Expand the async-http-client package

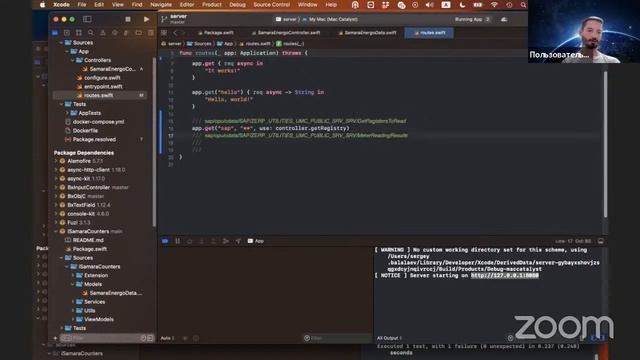(56, 170)
